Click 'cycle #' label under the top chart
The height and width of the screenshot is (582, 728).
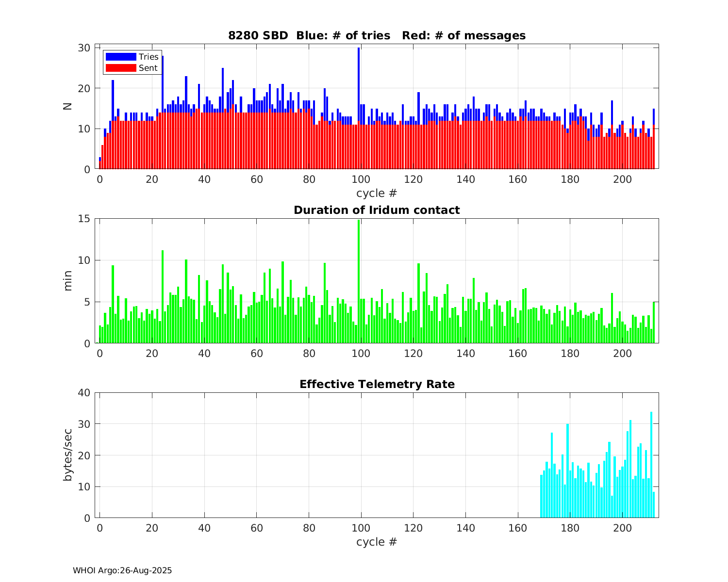[377, 193]
